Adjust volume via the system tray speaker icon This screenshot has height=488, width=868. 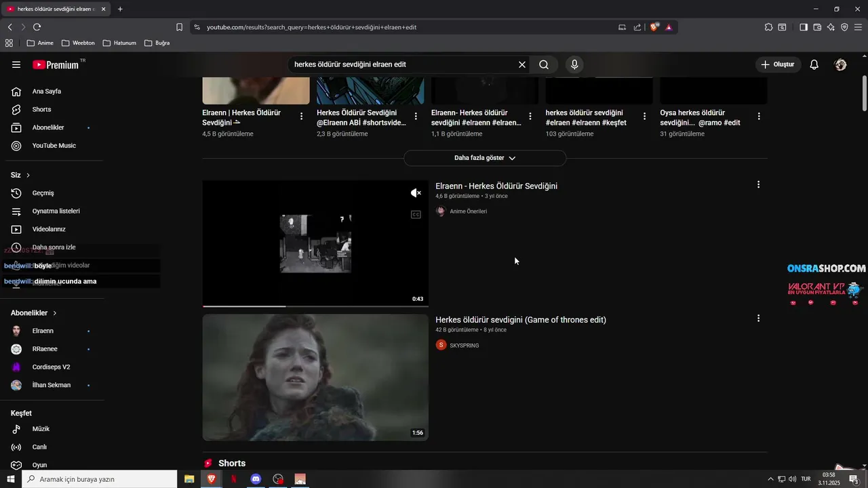click(793, 479)
